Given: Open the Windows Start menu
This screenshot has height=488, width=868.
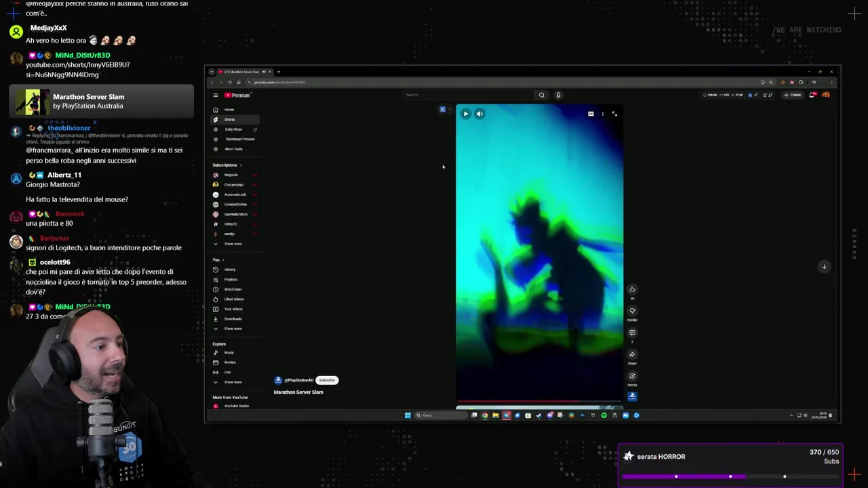Looking at the screenshot, I should click(x=408, y=415).
